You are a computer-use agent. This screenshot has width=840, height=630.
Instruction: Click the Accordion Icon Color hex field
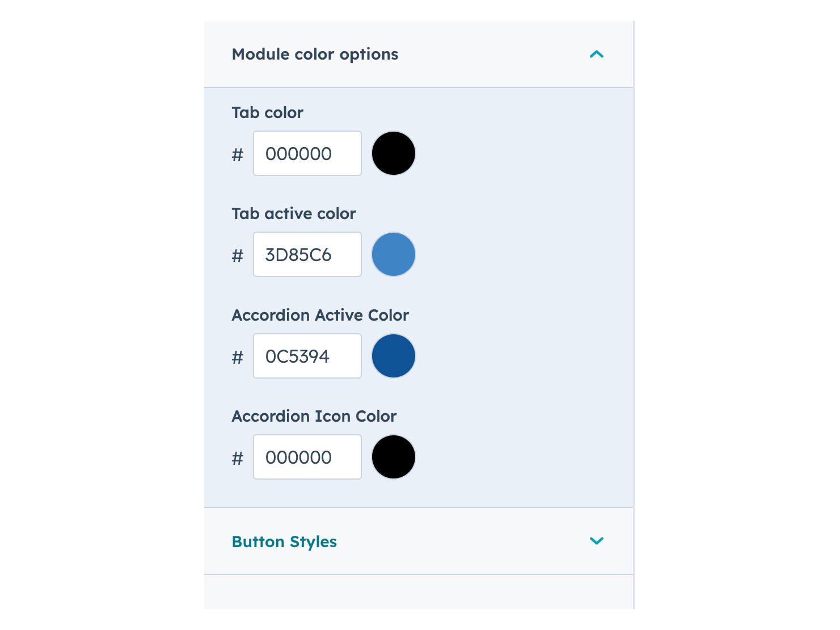pyautogui.click(x=307, y=456)
